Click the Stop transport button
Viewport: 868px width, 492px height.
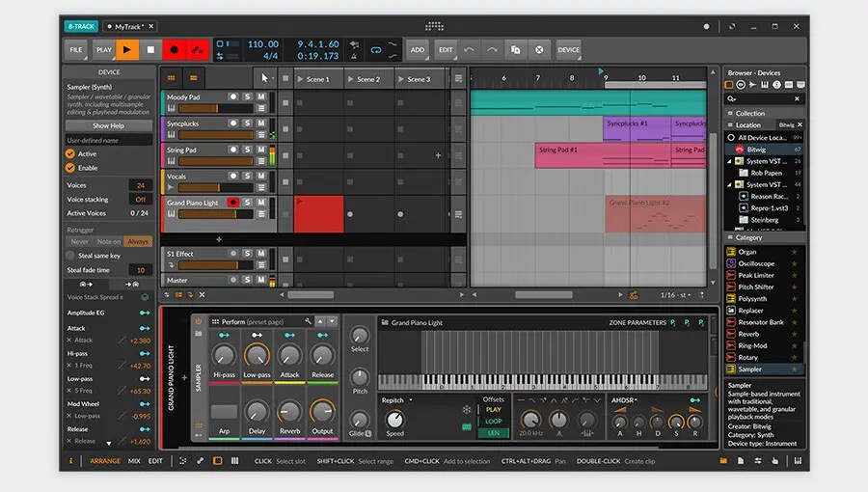(x=150, y=50)
